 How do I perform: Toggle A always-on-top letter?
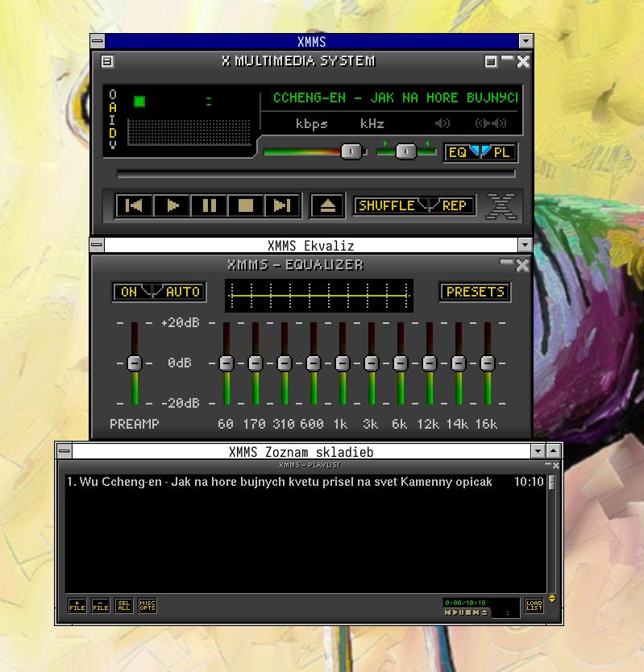113,107
